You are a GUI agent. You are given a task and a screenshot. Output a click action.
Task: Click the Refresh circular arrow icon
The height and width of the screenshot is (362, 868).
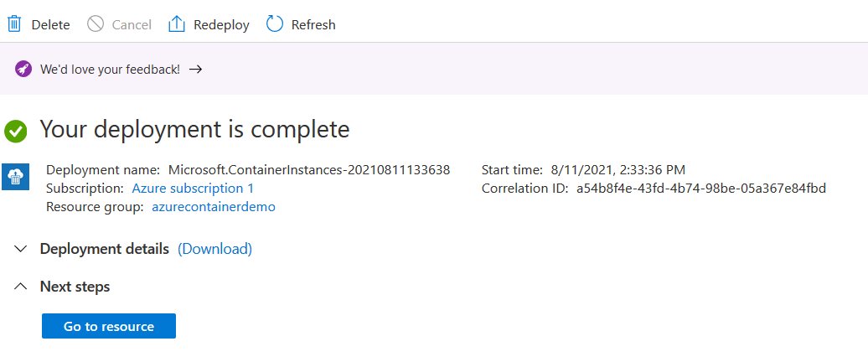(275, 24)
